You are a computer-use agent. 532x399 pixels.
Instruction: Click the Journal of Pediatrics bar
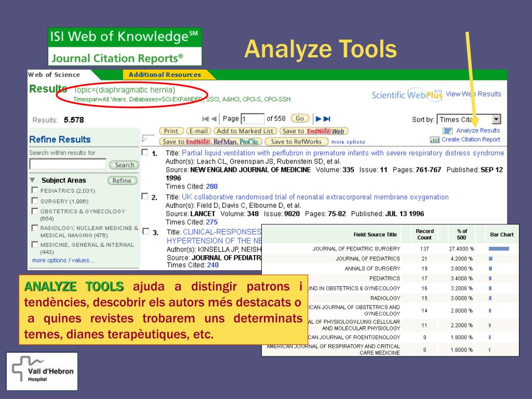coord(490,259)
